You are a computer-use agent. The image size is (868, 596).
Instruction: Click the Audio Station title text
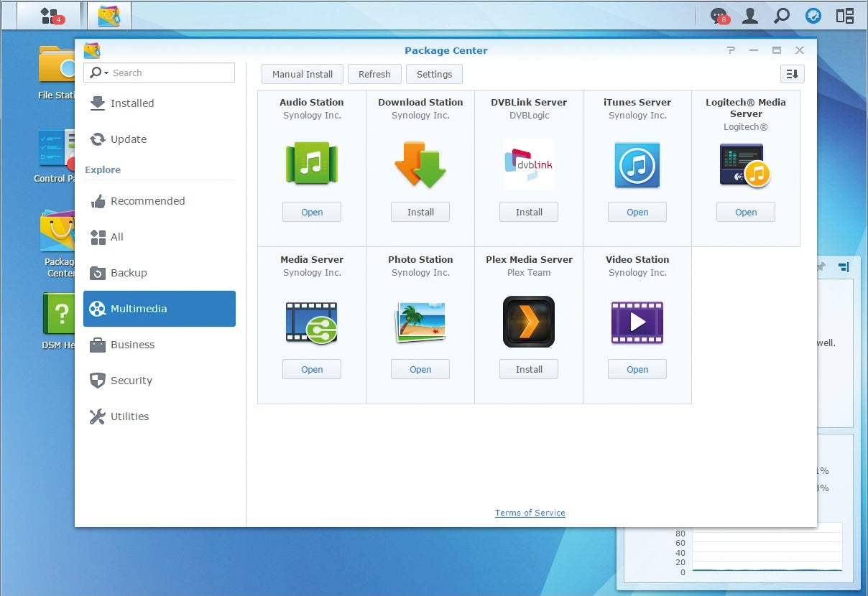(x=312, y=102)
